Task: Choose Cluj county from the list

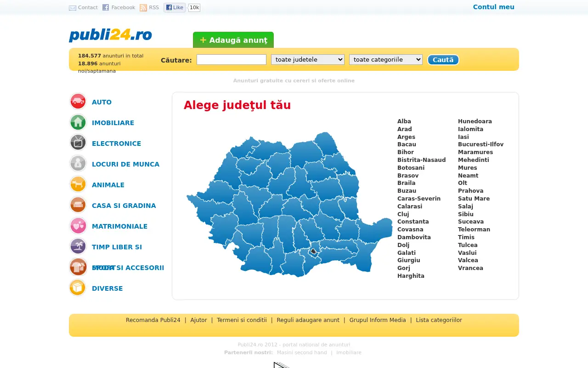Action: (403, 214)
